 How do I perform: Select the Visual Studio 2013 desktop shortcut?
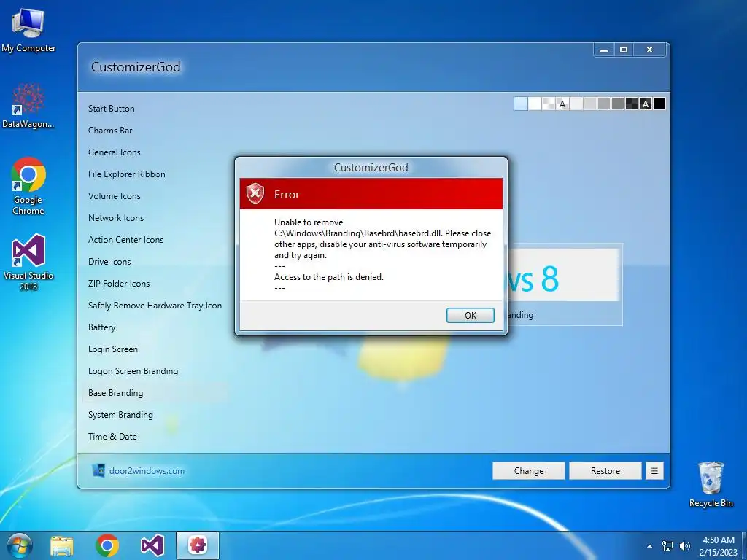(x=28, y=262)
